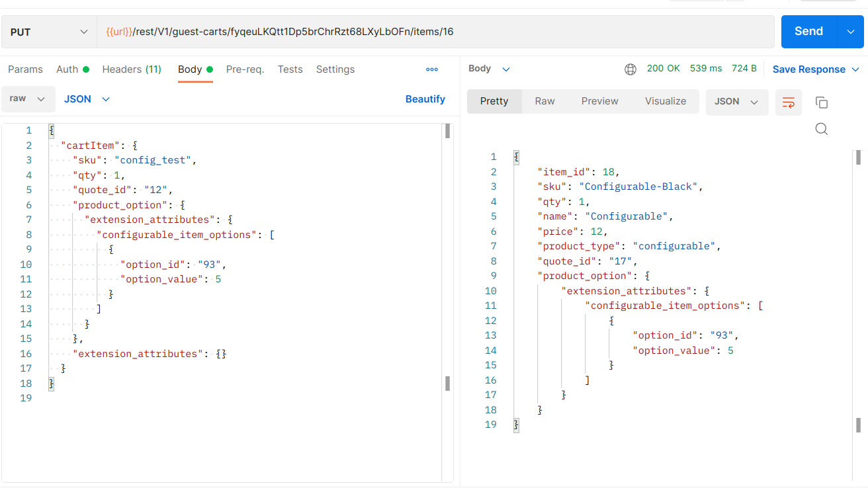Click "item_id": 18 line in response
Image resolution: width=868 pixels, height=490 pixels.
(578, 172)
